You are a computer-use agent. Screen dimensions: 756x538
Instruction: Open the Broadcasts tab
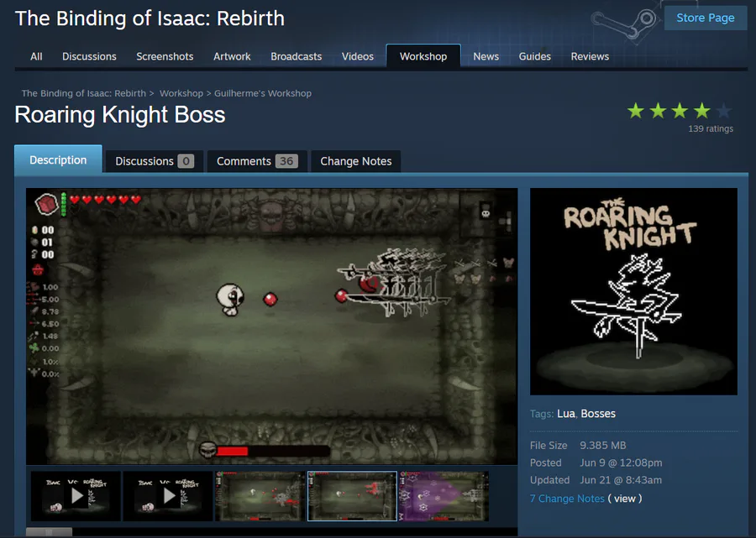point(296,56)
